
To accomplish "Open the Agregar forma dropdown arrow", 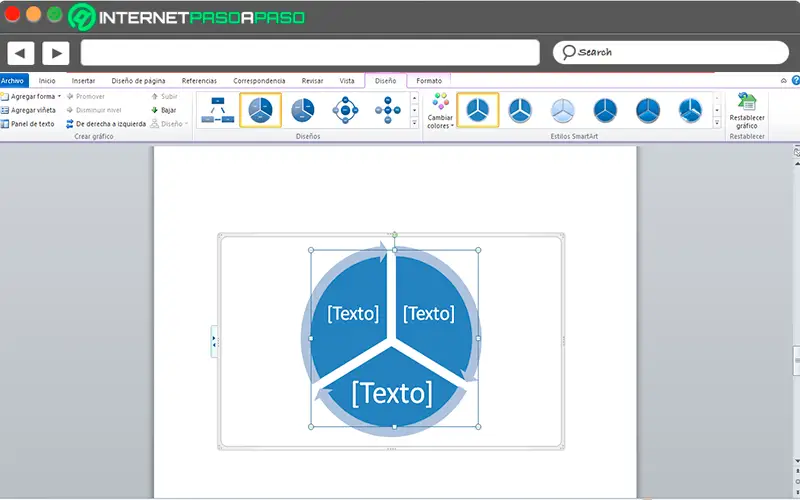I will click(x=59, y=96).
